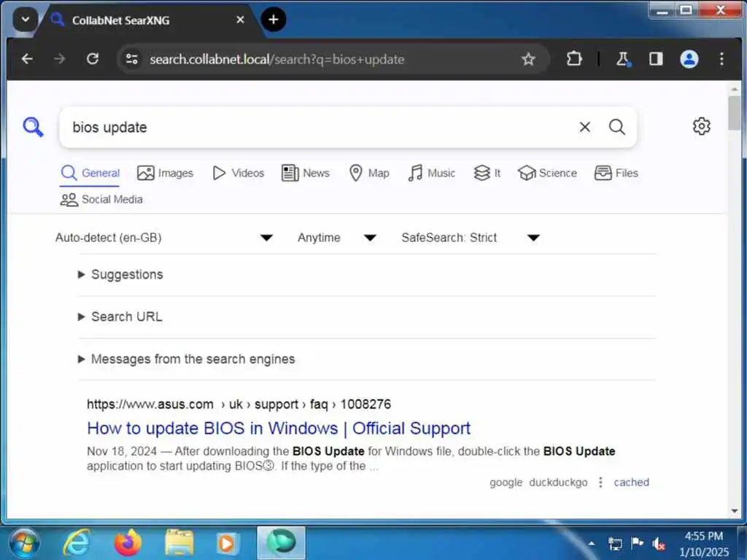Click the active browser taskbar button
This screenshot has width=747, height=560.
[281, 542]
